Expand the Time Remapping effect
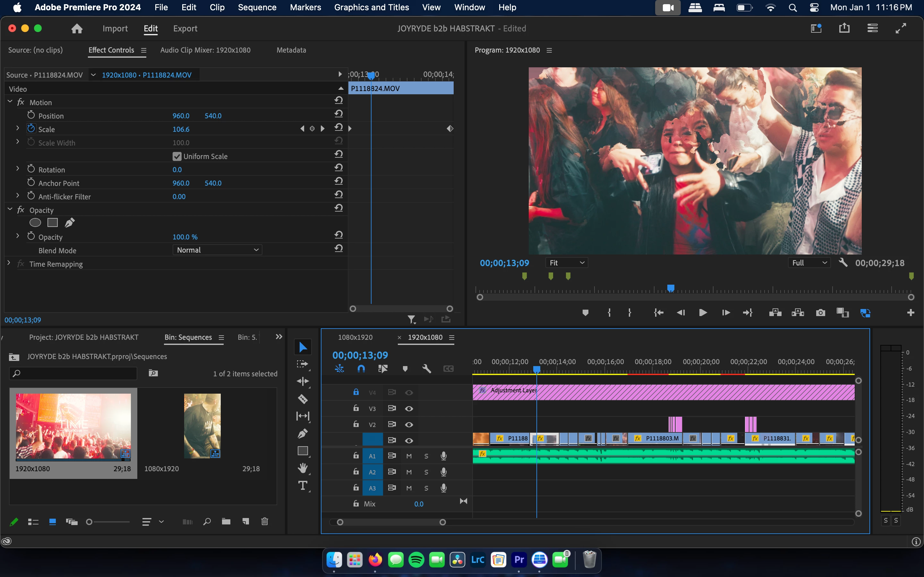This screenshot has height=577, width=924. [9, 263]
